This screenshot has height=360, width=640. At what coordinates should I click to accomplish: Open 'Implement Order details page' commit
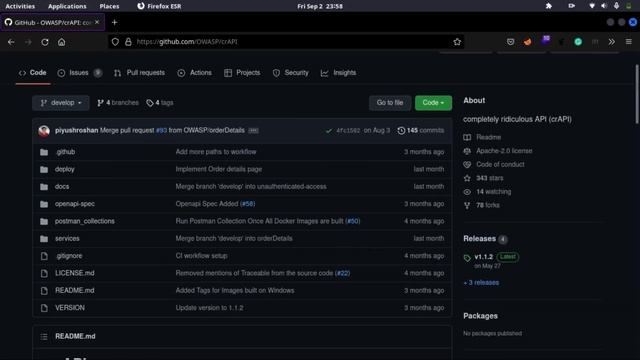(x=219, y=169)
